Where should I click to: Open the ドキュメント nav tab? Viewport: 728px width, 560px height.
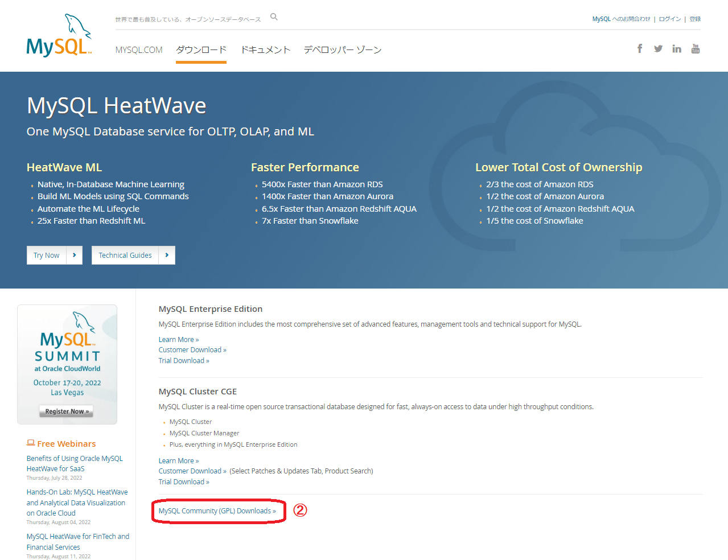point(265,50)
